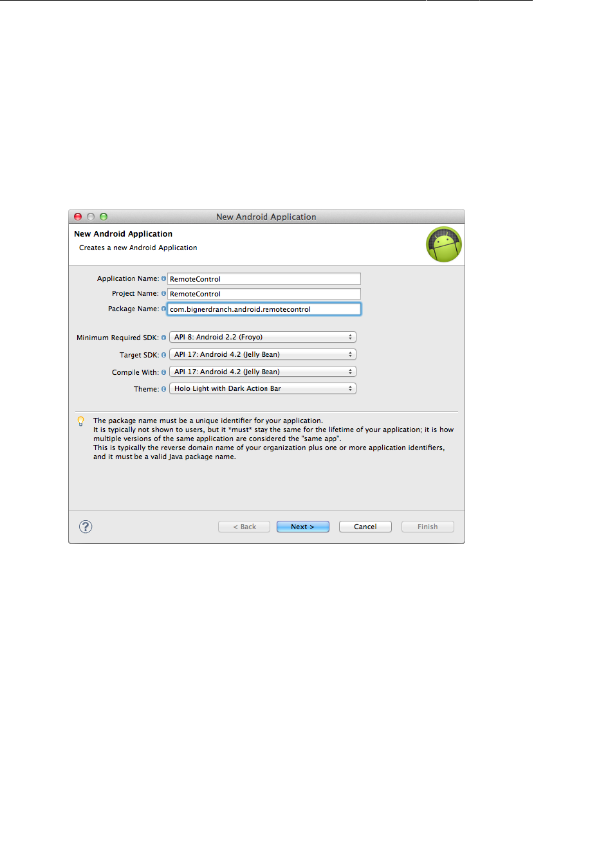Screen dimensions: 590x868
Task: Open the Theme dropdown
Action: pyautogui.click(x=263, y=388)
